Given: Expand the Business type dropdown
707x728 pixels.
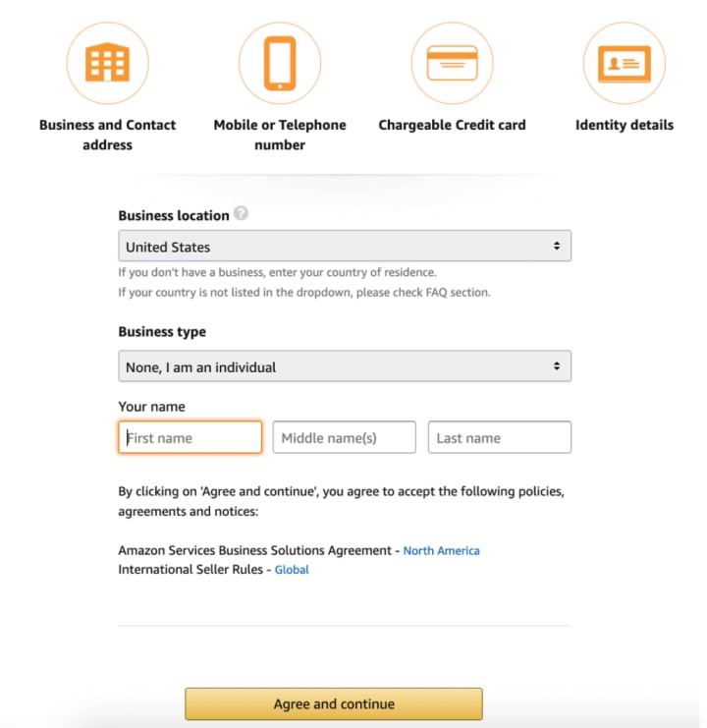Looking at the screenshot, I should click(x=345, y=366).
